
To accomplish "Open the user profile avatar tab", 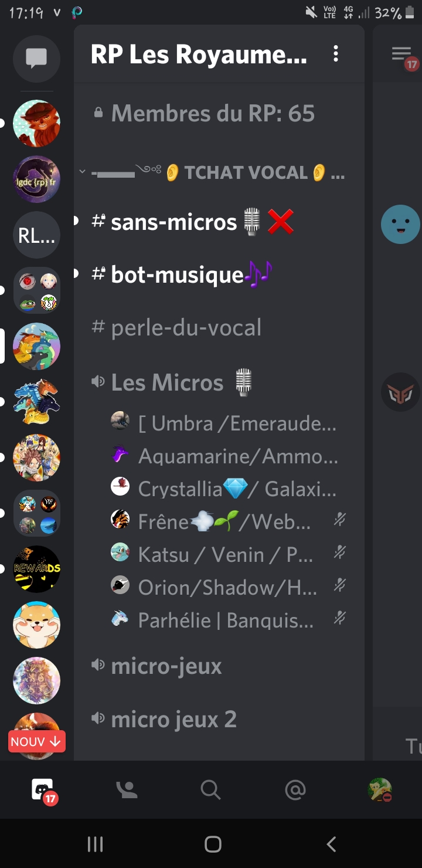I will (380, 791).
